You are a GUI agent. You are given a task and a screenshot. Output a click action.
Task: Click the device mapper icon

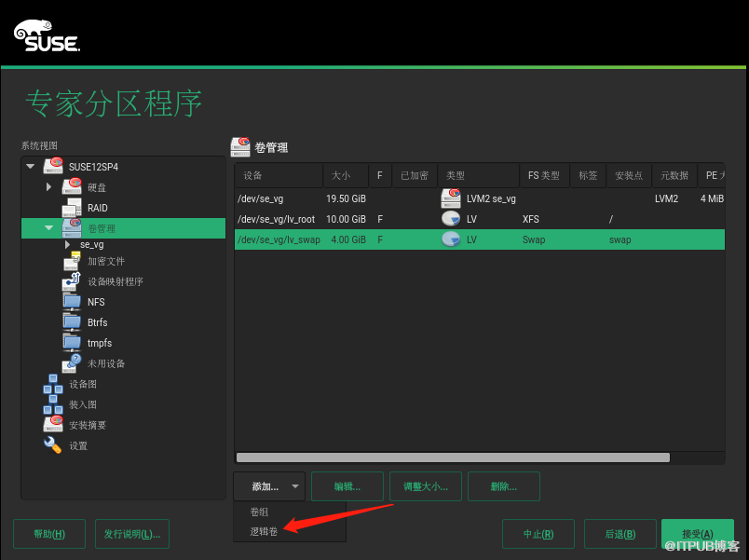pos(72,281)
